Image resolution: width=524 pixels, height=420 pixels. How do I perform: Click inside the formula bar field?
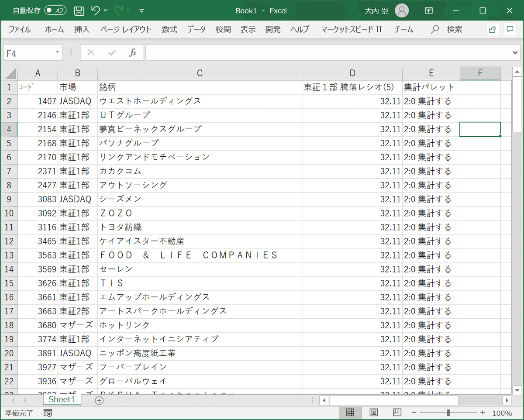(x=328, y=53)
